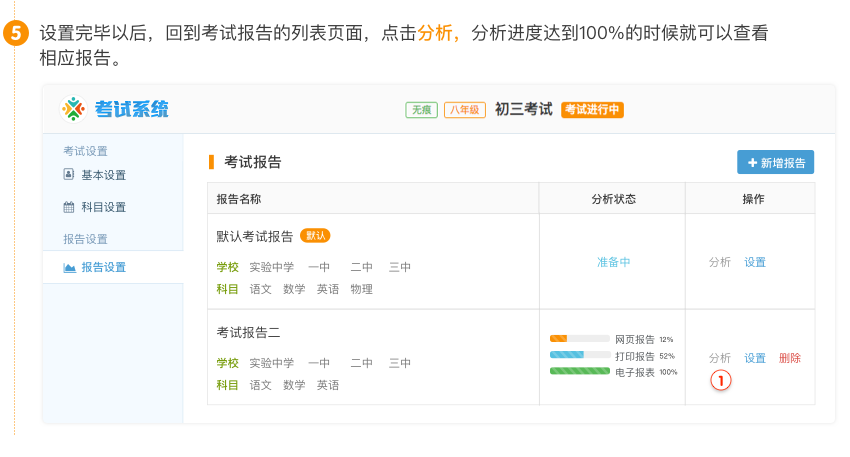The width and height of the screenshot is (850, 457).
Task: Click the ID-card icon beside 基本设置
Action: pyautogui.click(x=69, y=175)
